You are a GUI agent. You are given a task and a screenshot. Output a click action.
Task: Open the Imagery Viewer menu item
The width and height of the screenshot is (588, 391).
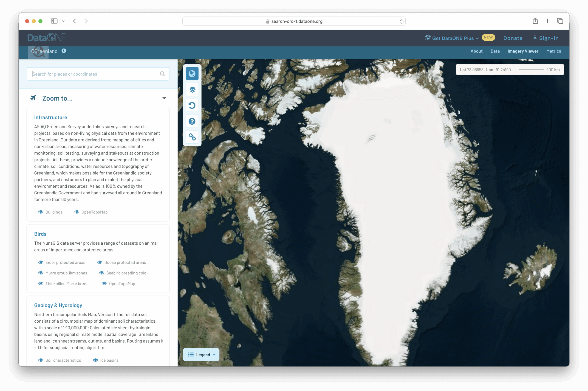coord(523,51)
